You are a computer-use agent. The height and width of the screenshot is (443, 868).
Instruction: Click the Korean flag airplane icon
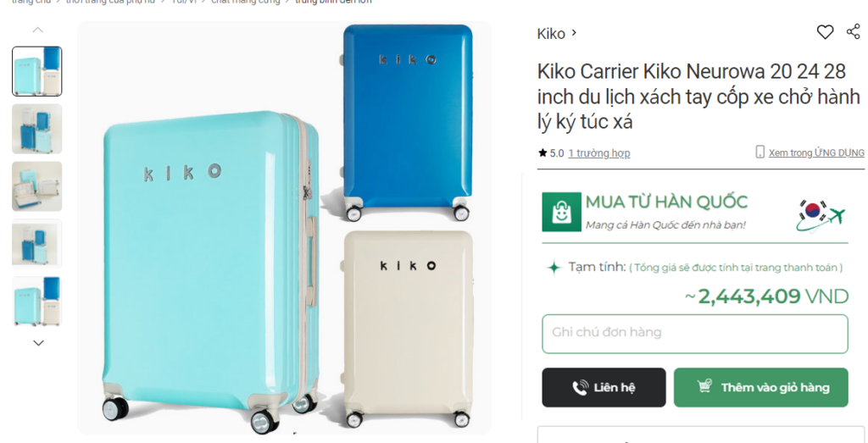click(821, 215)
